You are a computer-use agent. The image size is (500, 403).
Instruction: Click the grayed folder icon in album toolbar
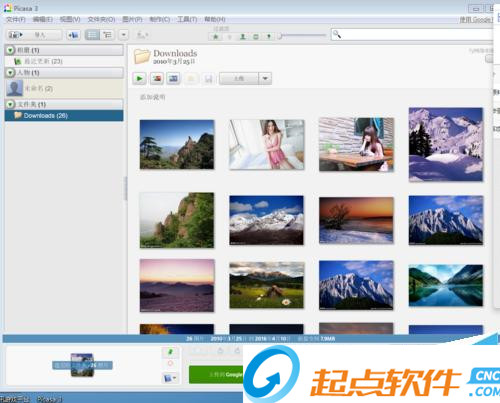pos(191,79)
